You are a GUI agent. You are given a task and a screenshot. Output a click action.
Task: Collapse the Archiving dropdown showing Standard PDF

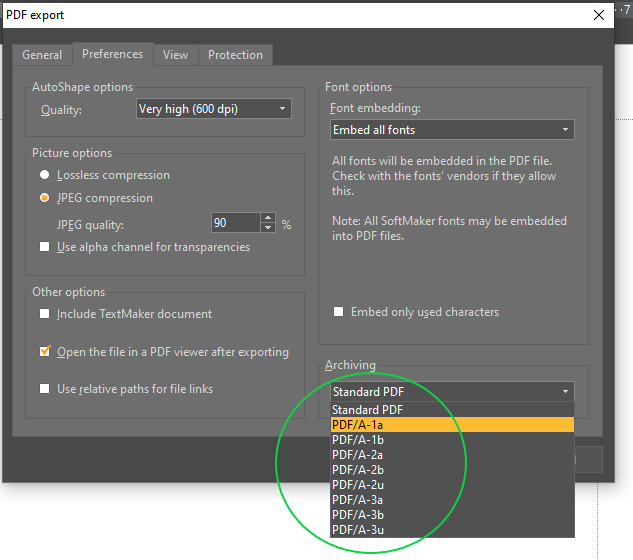(452, 391)
